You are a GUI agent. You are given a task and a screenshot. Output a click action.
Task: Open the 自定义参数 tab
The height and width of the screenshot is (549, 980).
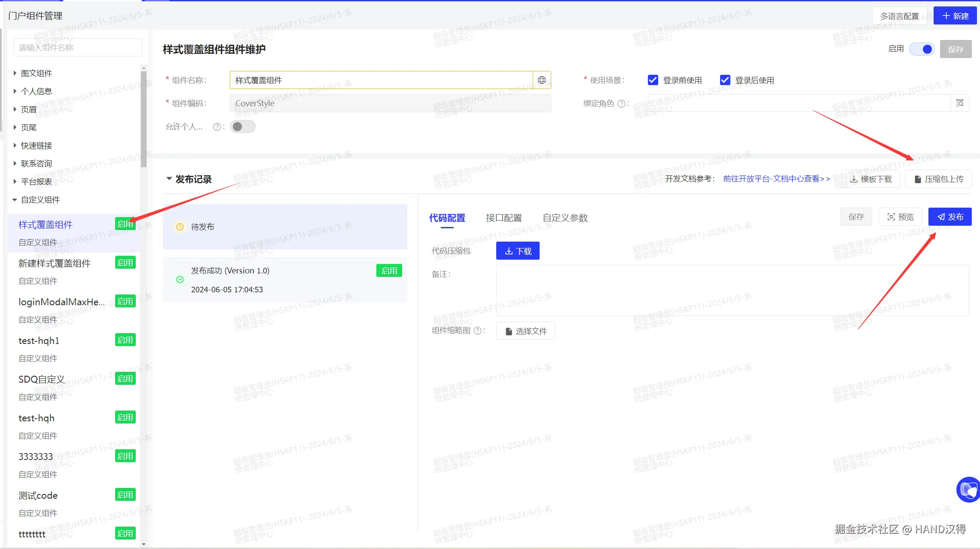point(565,218)
